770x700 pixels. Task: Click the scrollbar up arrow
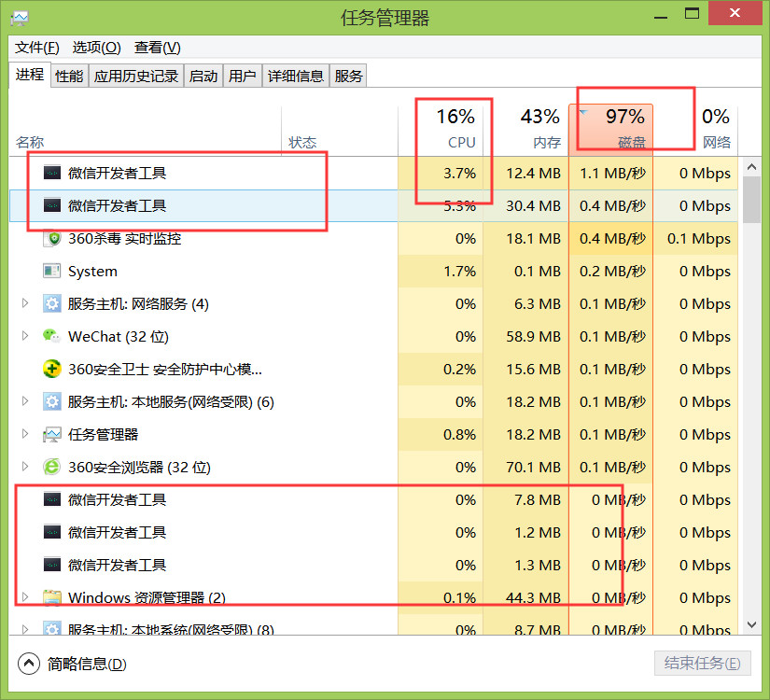point(752,167)
